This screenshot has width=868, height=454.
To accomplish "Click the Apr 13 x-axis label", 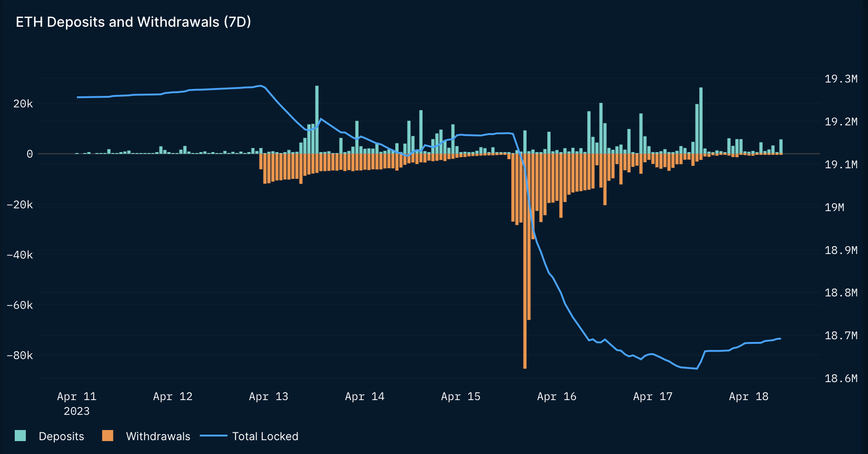I will coord(269,396).
